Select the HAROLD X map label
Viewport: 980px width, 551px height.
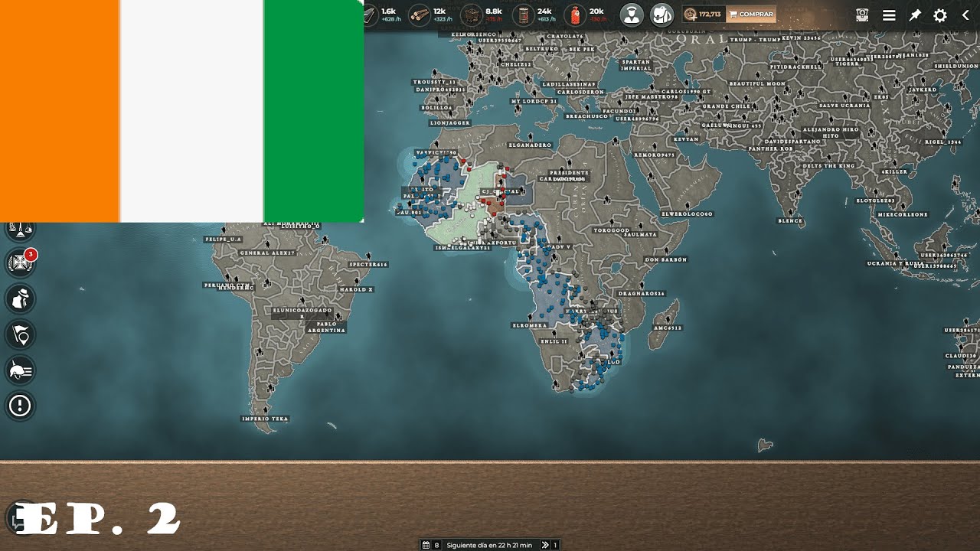tap(357, 290)
